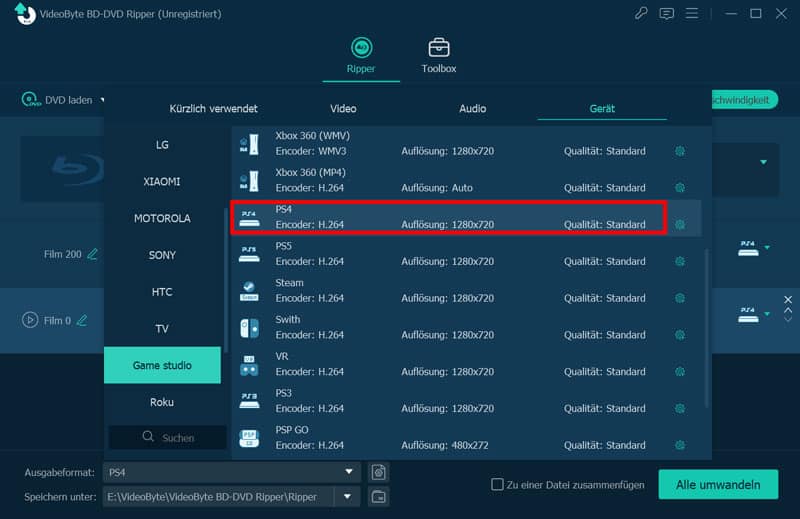The width and height of the screenshot is (800, 519).
Task: Choose LG device category
Action: tap(162, 145)
